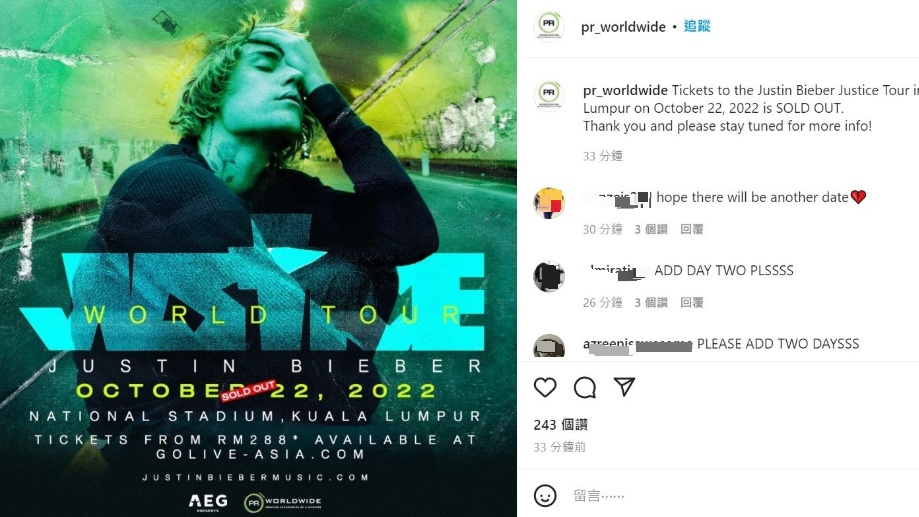Open the '33 分鐘前' post timestamp
Screen dimensions: 919x517
point(560,447)
